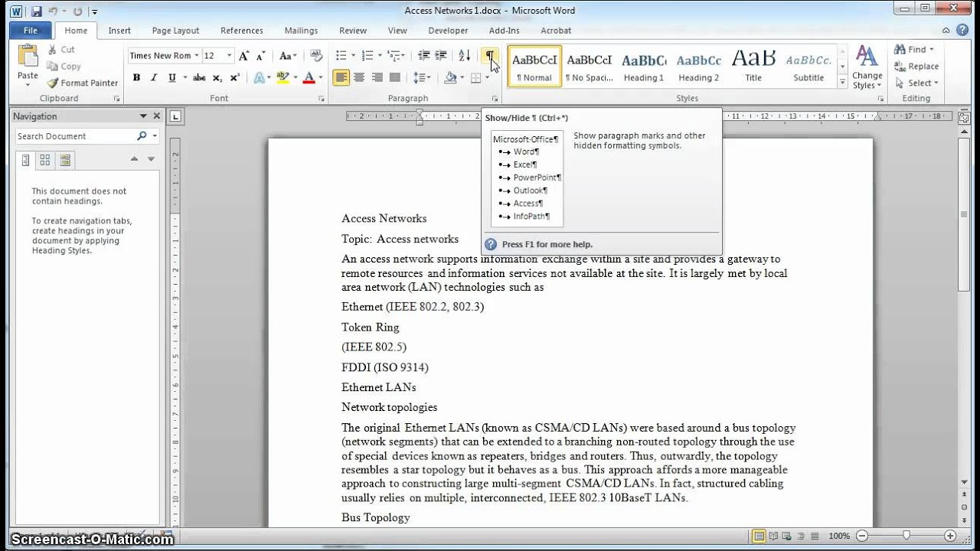The height and width of the screenshot is (551, 980).
Task: Apply the No Spacing style
Action: click(x=589, y=67)
